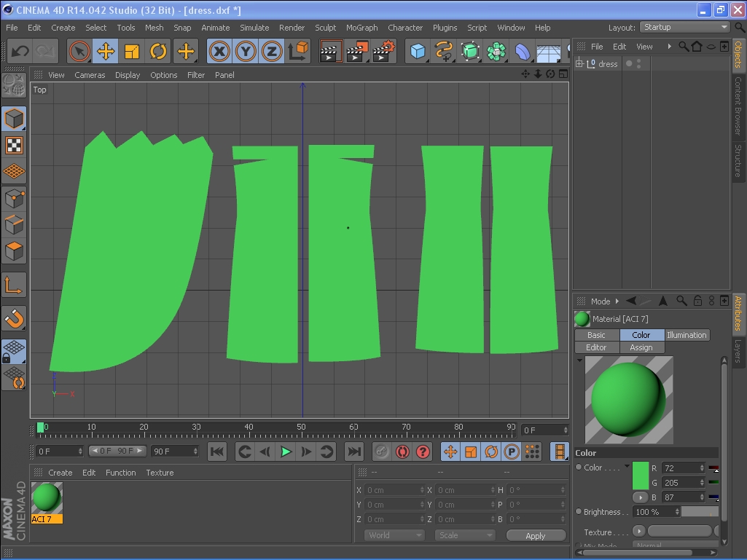Open the Layout dropdown showing Startup

tap(684, 28)
